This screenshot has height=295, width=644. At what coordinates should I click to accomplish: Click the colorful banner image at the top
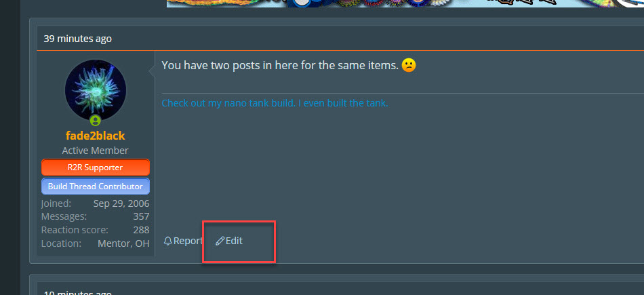point(405,3)
